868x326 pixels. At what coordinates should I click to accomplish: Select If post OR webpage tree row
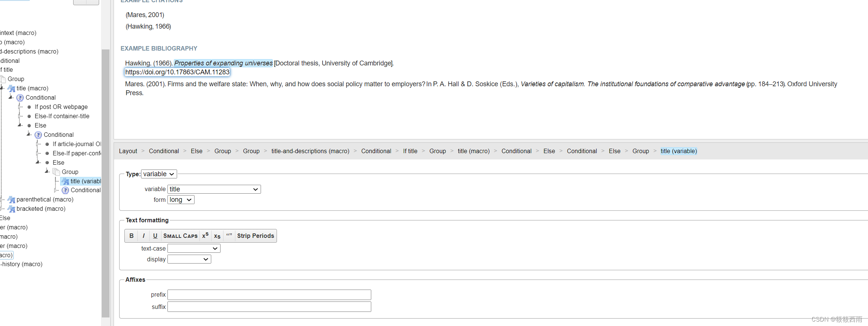click(x=61, y=107)
